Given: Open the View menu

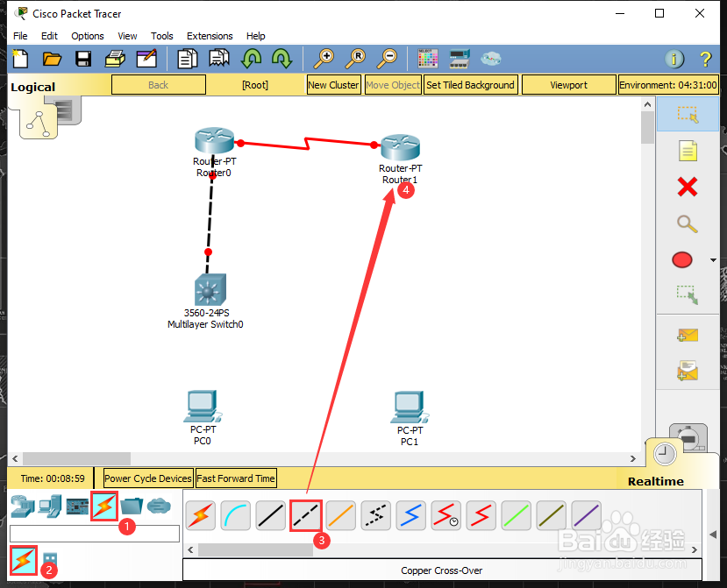Looking at the screenshot, I should coord(127,36).
